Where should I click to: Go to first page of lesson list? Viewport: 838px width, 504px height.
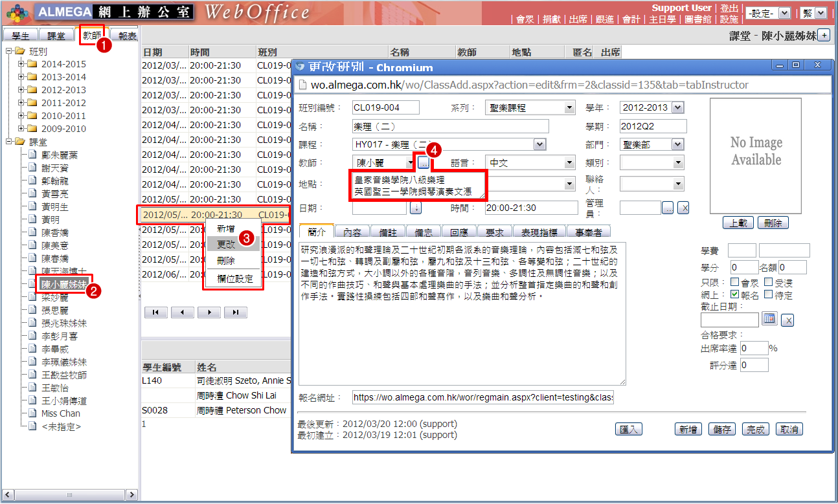coord(156,312)
